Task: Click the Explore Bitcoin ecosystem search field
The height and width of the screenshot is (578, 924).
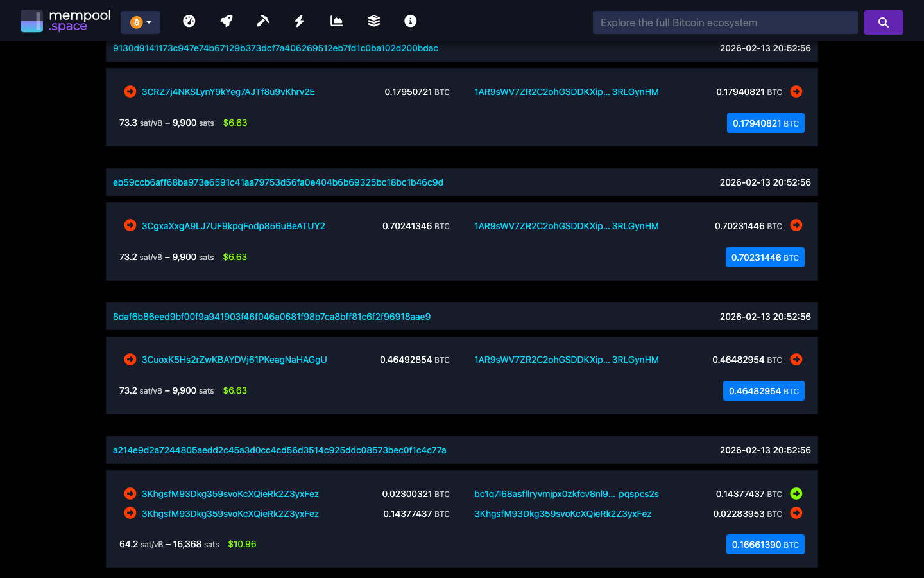Action: point(724,22)
